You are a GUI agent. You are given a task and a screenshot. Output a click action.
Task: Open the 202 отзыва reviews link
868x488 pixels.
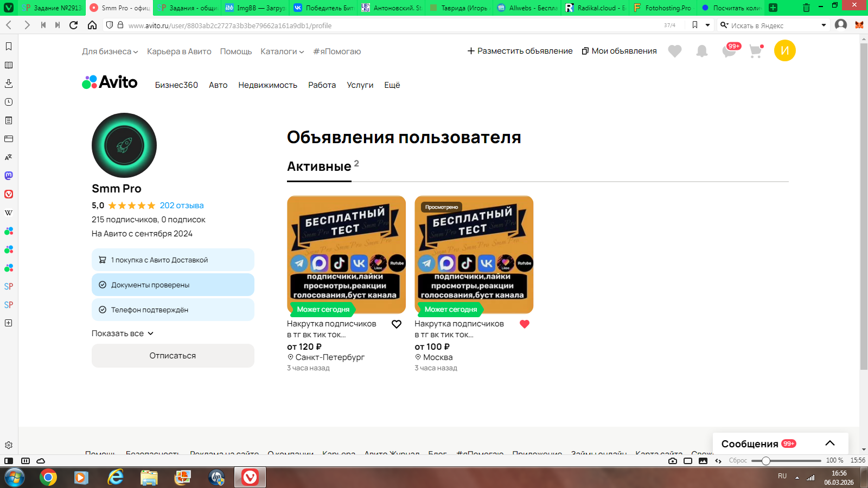tap(182, 206)
